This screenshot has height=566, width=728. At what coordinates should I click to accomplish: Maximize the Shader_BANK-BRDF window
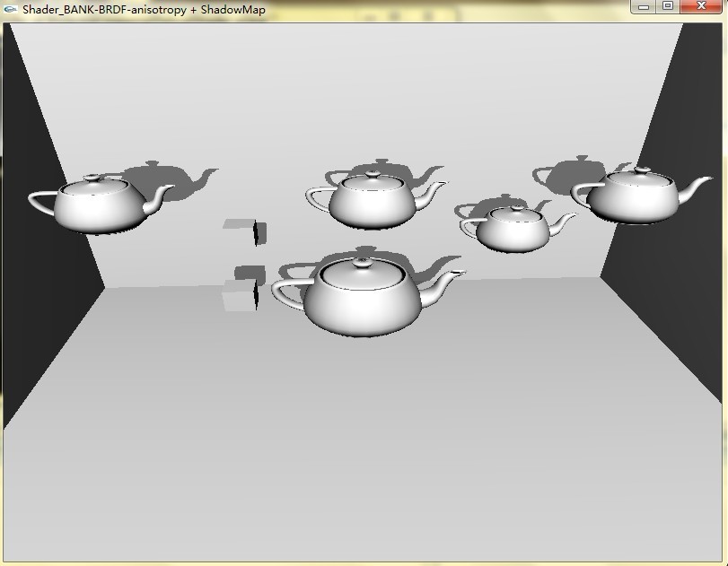pos(668,6)
